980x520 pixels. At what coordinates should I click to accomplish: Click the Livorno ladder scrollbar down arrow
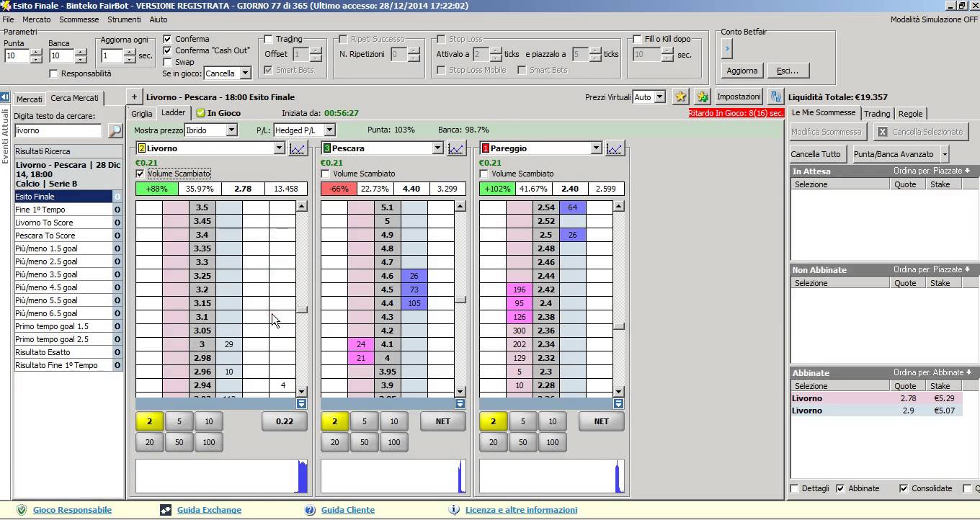click(x=302, y=391)
